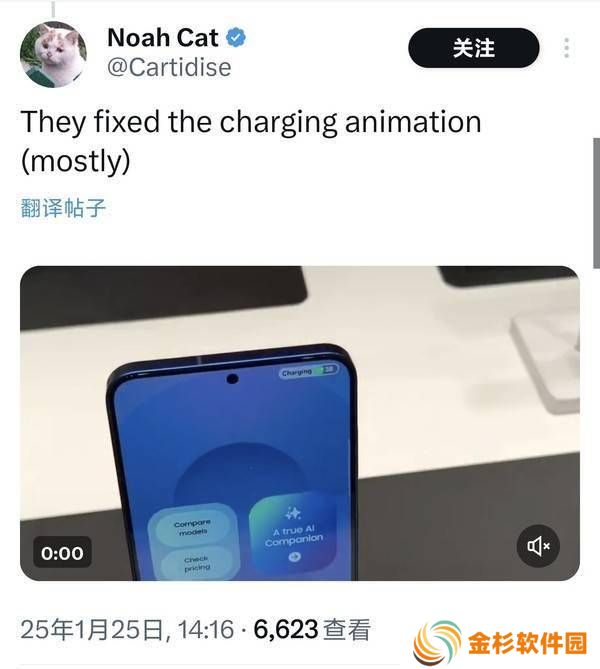Screen dimensions: 600x669
Task: Click the Noah Cat display name
Action: pyautogui.click(x=163, y=38)
